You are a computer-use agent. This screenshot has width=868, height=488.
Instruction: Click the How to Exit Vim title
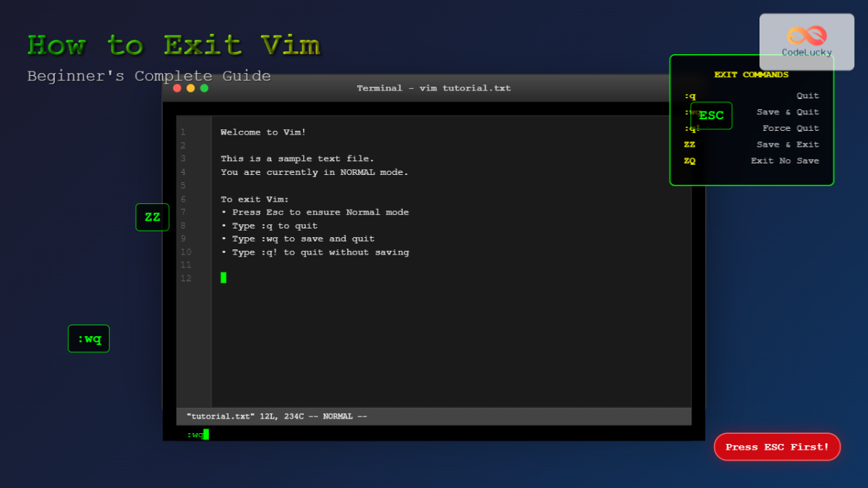(174, 45)
